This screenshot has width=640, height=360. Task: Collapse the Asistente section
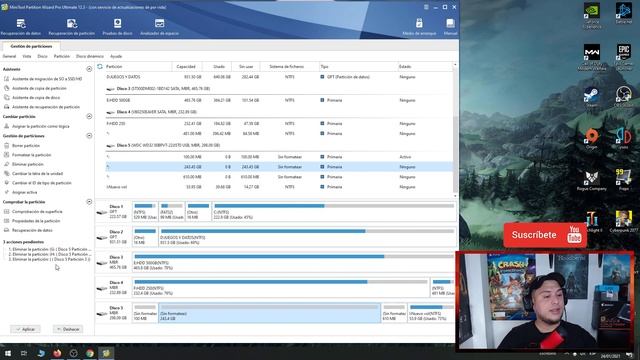(x=89, y=69)
